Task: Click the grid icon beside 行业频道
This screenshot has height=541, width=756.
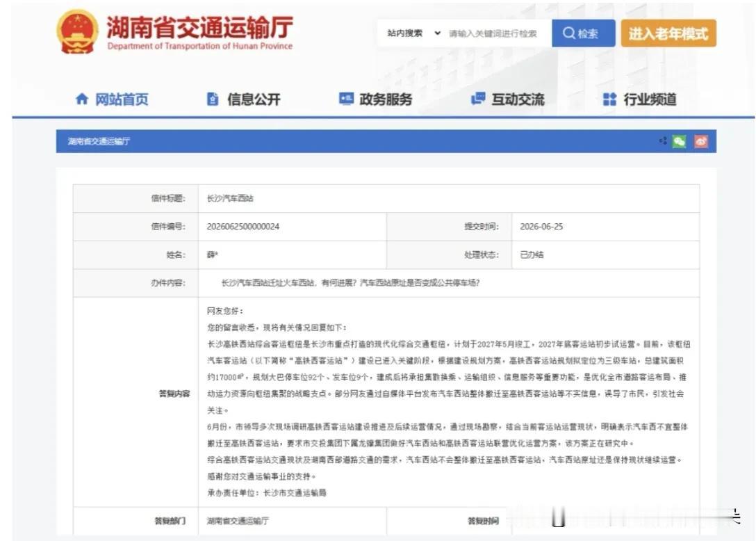Action: coord(609,99)
